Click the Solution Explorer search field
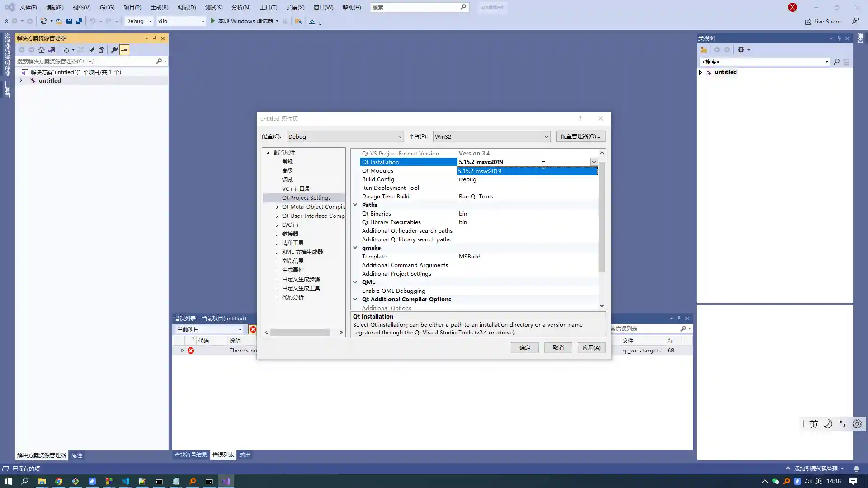Screen dimensions: 868x488 86,61
